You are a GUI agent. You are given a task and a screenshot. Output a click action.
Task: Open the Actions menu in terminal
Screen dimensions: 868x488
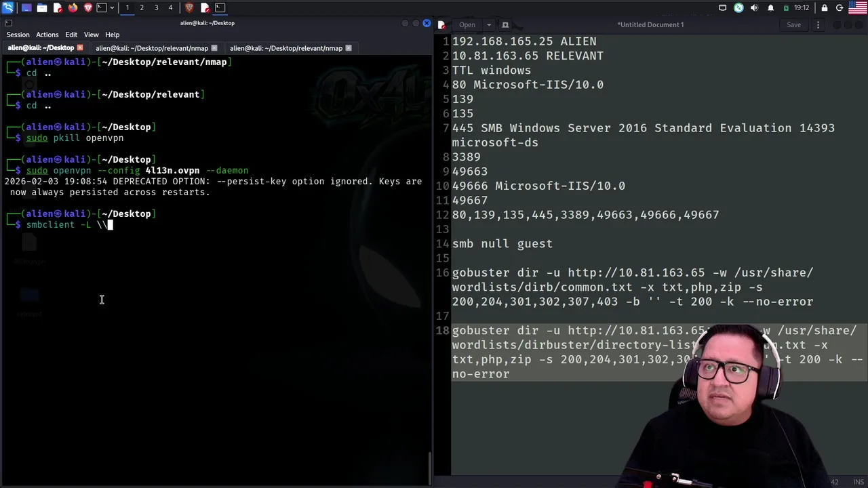point(47,35)
